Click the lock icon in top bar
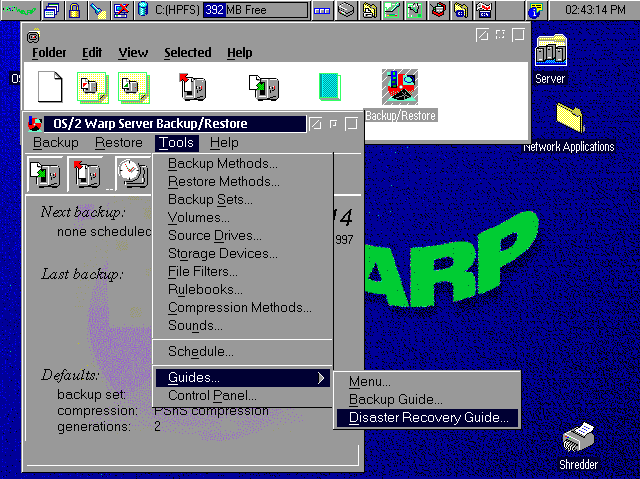The height and width of the screenshot is (479, 640). 74,11
